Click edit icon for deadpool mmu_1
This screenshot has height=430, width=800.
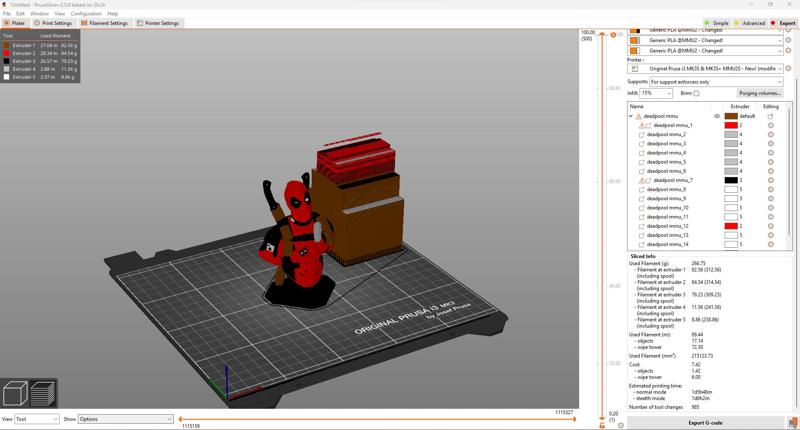coord(771,125)
